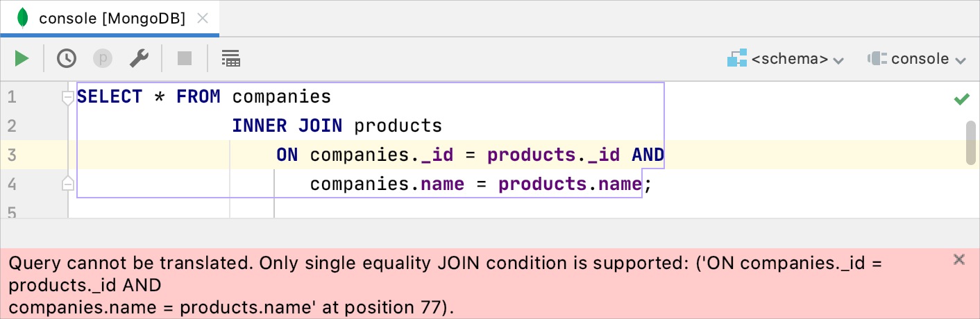Viewport: 980px width, 319px height.
Task: Dismiss the red error message with the X
Action: pyautogui.click(x=959, y=260)
